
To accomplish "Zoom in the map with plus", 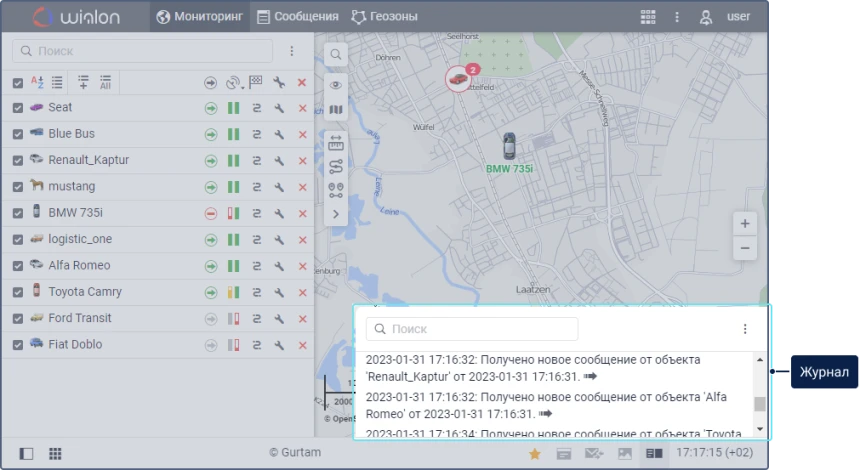I will click(x=745, y=224).
